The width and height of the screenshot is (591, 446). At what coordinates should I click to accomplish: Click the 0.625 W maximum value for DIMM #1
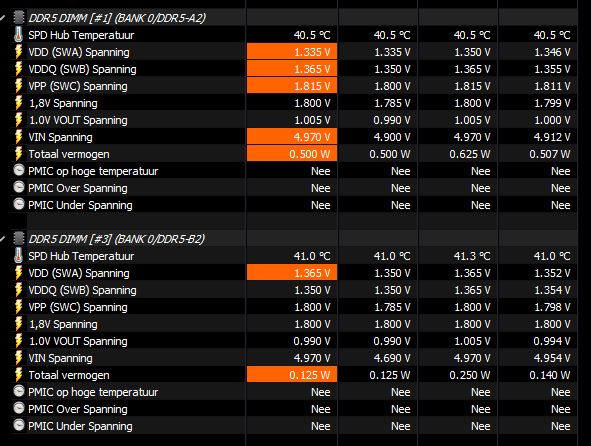click(470, 154)
